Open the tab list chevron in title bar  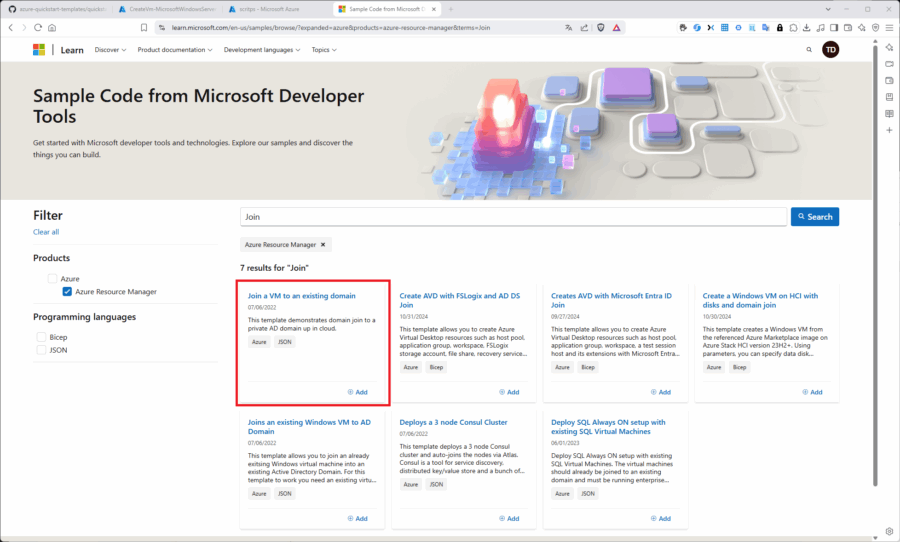[x=828, y=9]
